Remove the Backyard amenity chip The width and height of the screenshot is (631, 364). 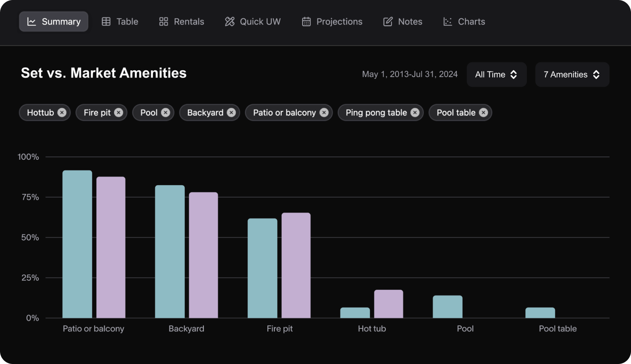click(x=231, y=113)
